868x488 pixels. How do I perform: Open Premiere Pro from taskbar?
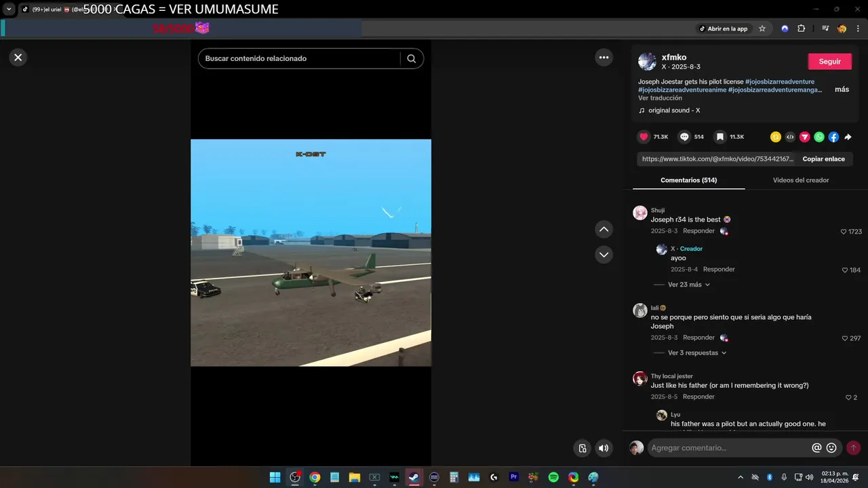pos(513,477)
